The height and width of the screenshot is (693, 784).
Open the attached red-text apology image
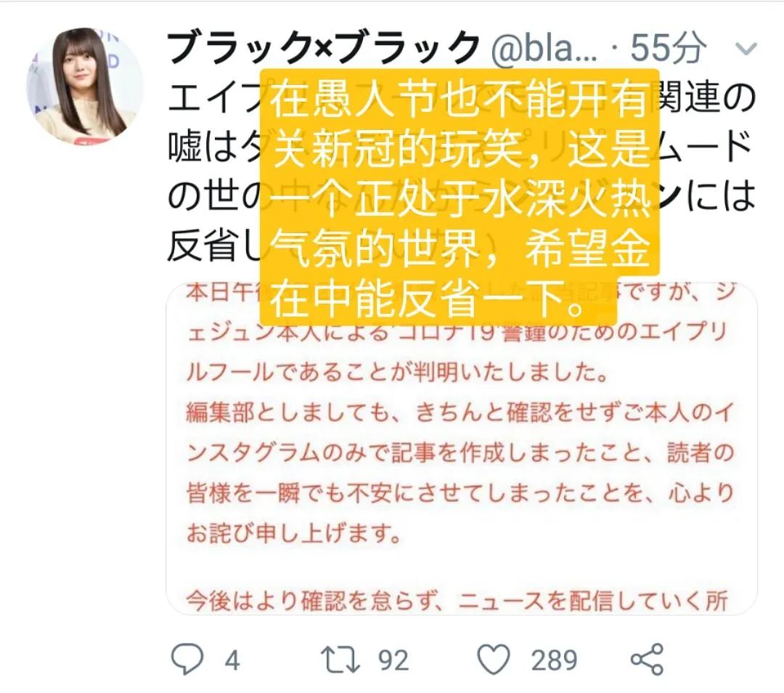click(x=462, y=448)
